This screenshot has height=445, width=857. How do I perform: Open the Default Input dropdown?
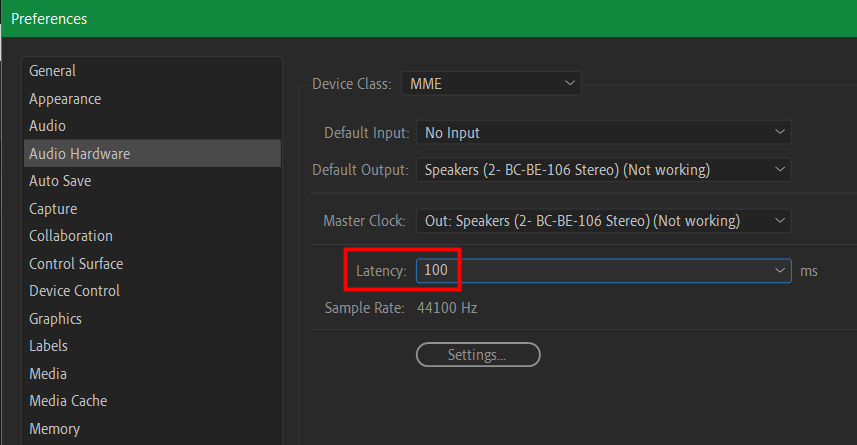[x=603, y=132]
